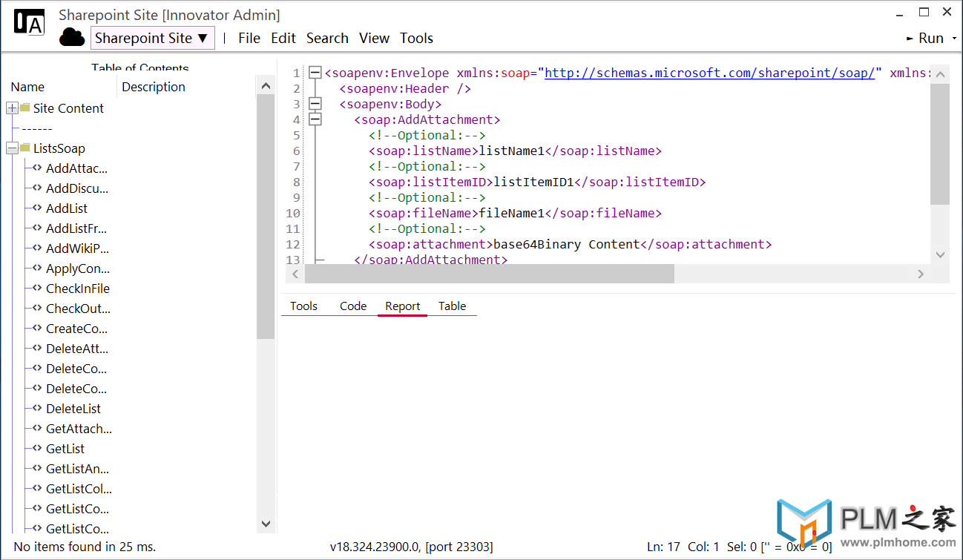The image size is (963, 560).
Task: Click the ListsSoap folder icon
Action: pos(25,148)
